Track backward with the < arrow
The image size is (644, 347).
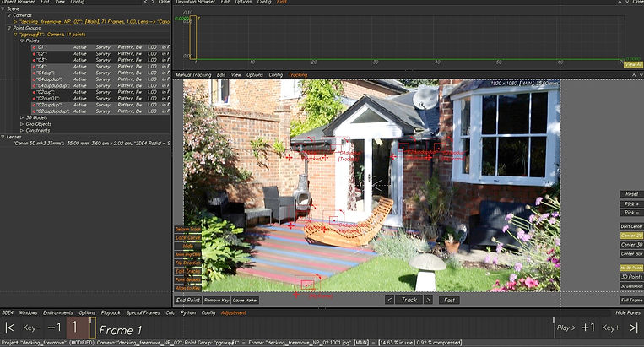point(390,301)
